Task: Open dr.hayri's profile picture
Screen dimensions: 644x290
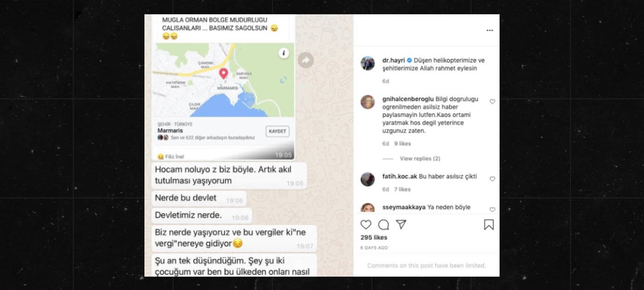Action: click(368, 64)
